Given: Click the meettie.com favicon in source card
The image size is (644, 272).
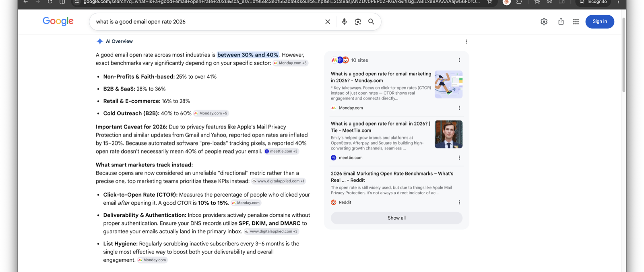Looking at the screenshot, I should 333,158.
